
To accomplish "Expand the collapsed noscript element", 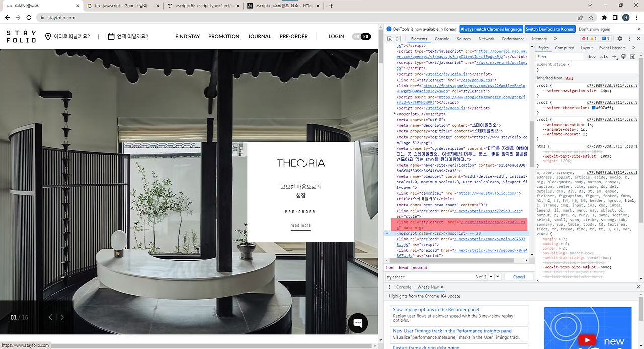I will coord(394,114).
